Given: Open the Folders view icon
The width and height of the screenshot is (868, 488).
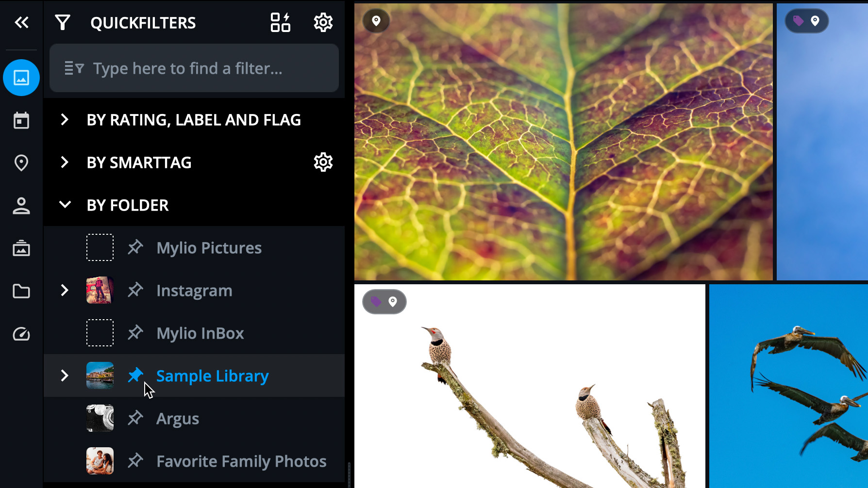Looking at the screenshot, I should pos(21,291).
